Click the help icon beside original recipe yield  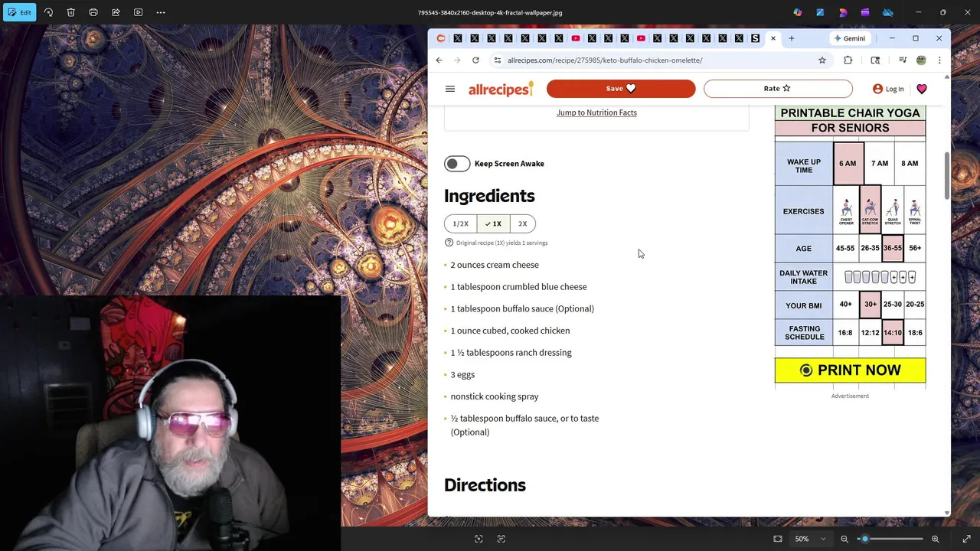[x=449, y=243]
